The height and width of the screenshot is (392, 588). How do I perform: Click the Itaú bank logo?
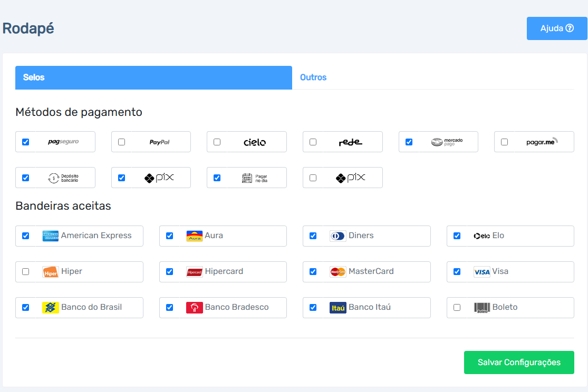[x=338, y=308]
